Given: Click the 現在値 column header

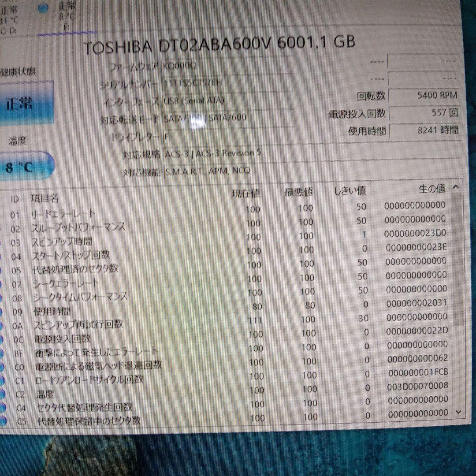Looking at the screenshot, I should 246,193.
